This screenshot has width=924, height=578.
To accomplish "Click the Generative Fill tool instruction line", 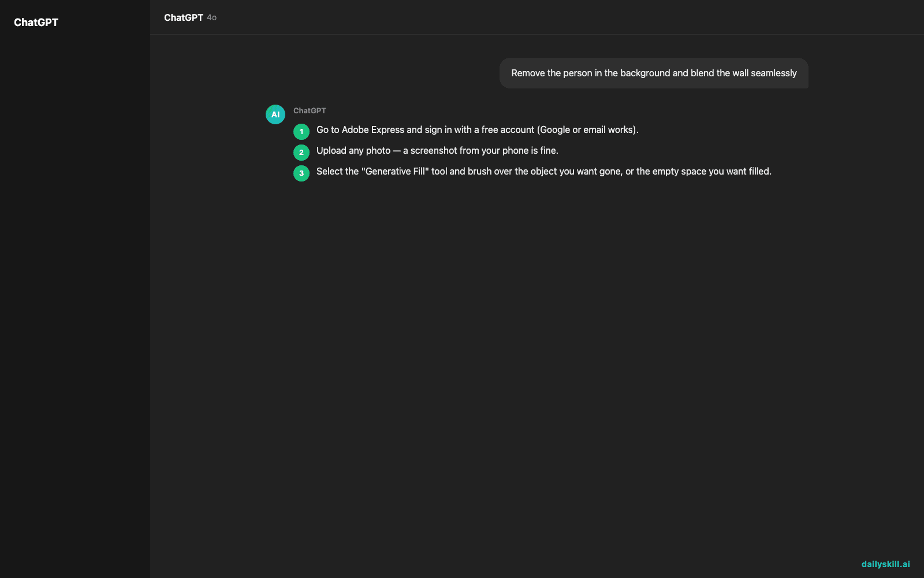I will (544, 171).
